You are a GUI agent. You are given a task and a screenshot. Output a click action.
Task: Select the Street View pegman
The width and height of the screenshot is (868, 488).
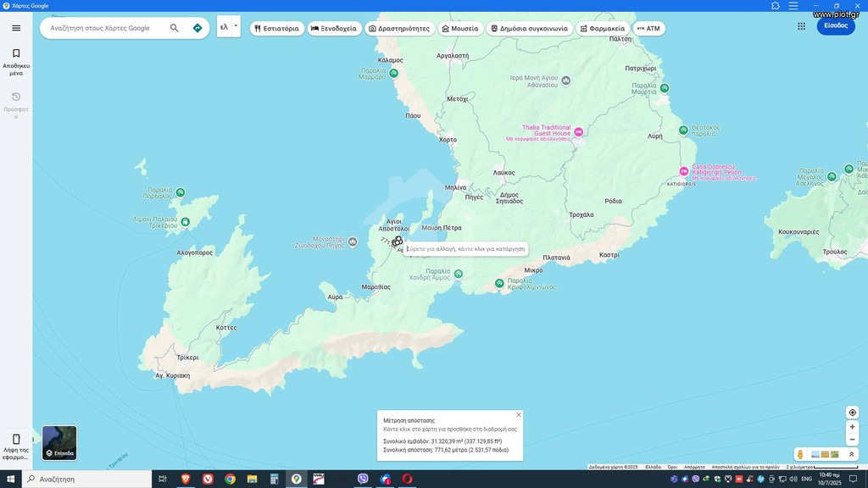click(800, 455)
